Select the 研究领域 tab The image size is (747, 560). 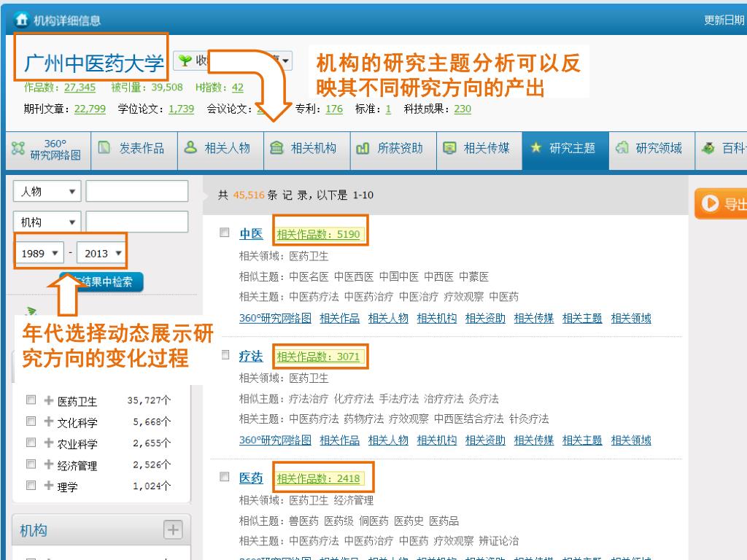651,149
